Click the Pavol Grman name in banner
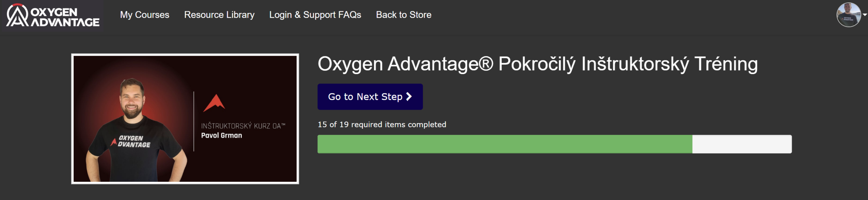Viewport: 868px width, 200px height. (221, 135)
